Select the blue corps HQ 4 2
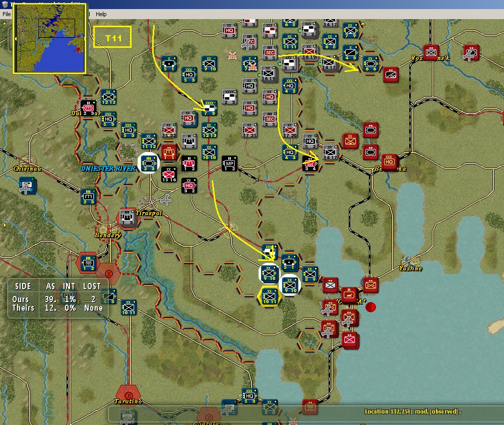The image size is (504, 425). 290,86
